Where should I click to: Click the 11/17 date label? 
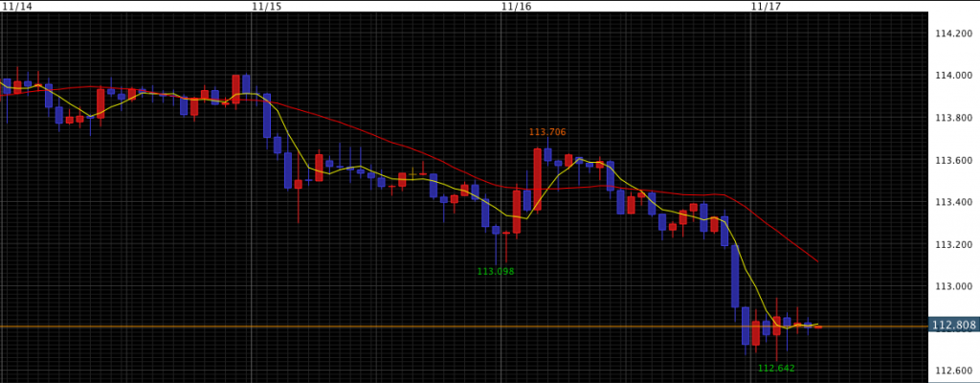click(766, 6)
